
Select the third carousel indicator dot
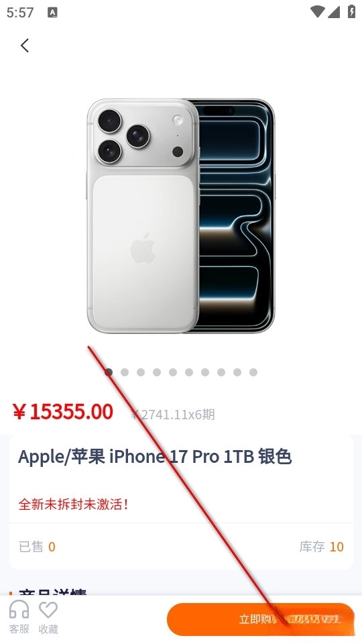coord(141,372)
